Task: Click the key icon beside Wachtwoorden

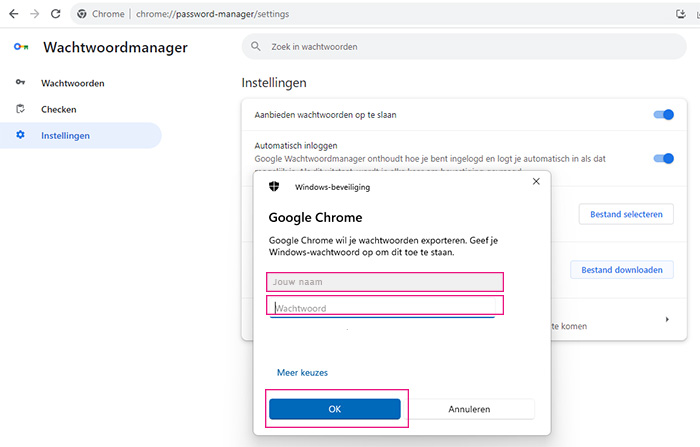Action: (x=21, y=82)
